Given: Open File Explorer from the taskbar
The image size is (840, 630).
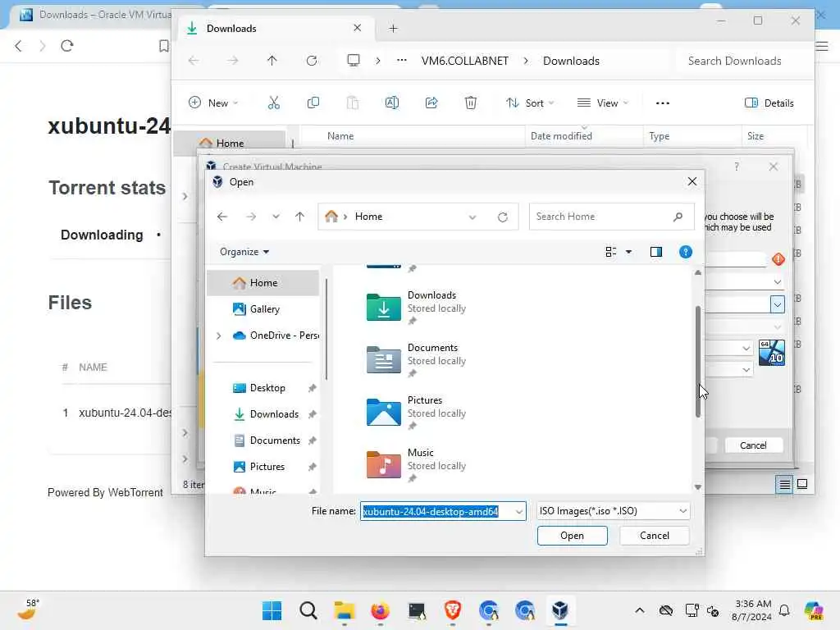Looking at the screenshot, I should 344,610.
